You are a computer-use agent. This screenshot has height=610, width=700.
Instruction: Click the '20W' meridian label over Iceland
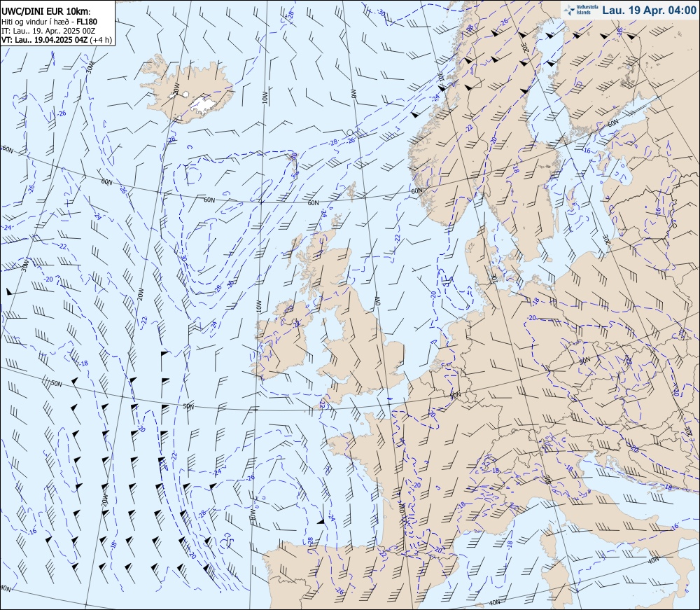click(176, 88)
